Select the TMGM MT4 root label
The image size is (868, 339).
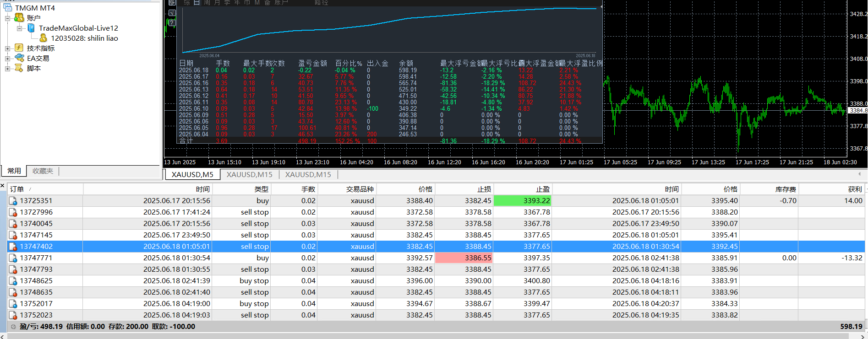click(x=35, y=8)
